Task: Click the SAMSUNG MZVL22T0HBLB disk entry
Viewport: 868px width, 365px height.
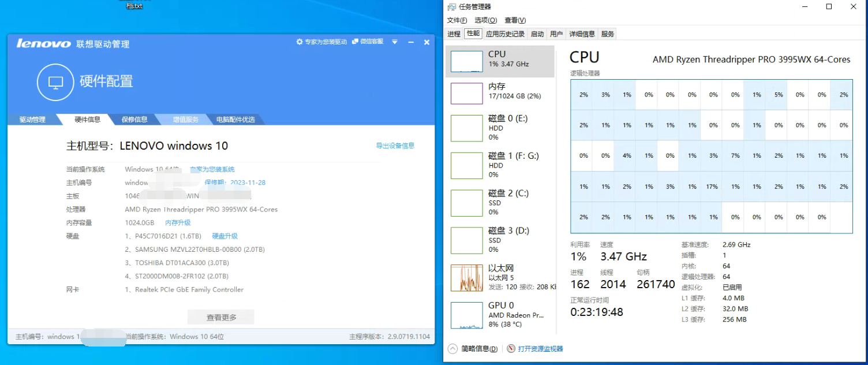Action: pos(195,249)
